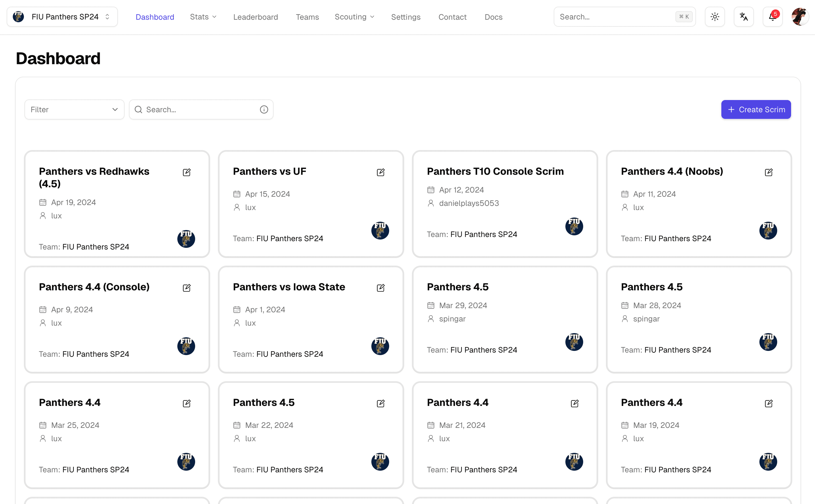Screen dimensions: 815x504
Task: Edit the Panthers 4.4 (Noobs) scrim
Action: (x=769, y=172)
